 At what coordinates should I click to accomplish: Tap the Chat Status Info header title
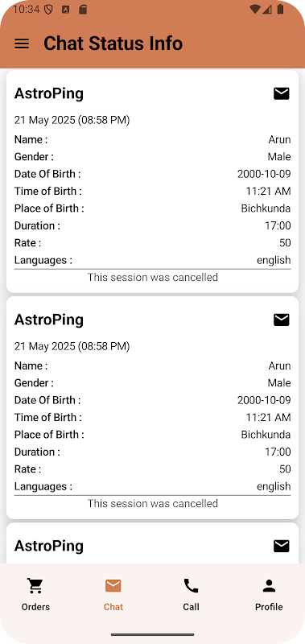click(113, 43)
